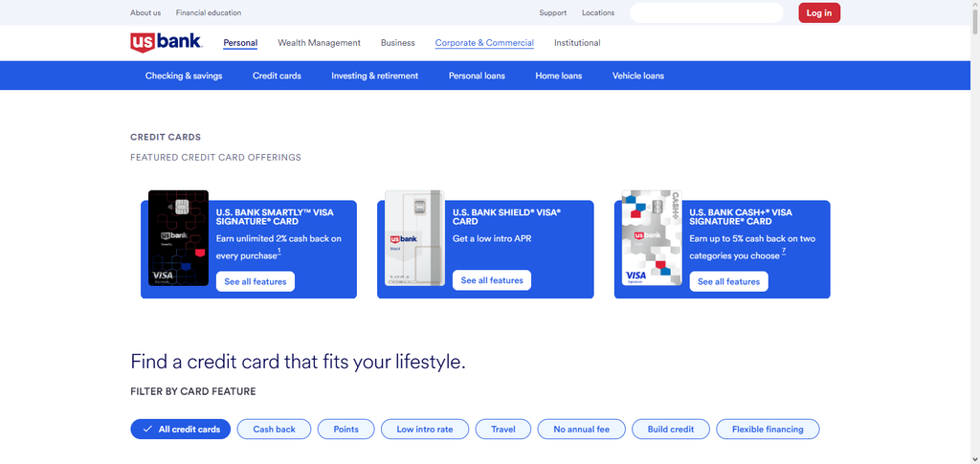Open the Vehicle loans menu
This screenshot has height=464, width=980.
click(x=637, y=76)
